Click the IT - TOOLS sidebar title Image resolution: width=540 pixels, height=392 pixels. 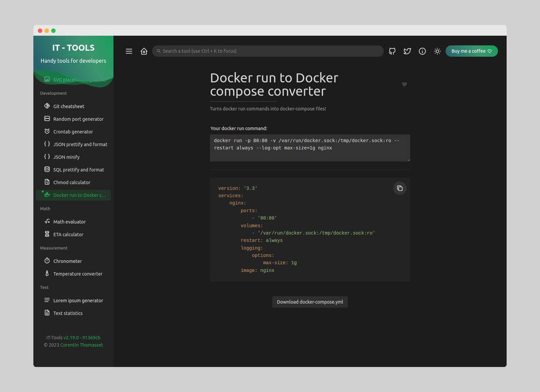73,48
